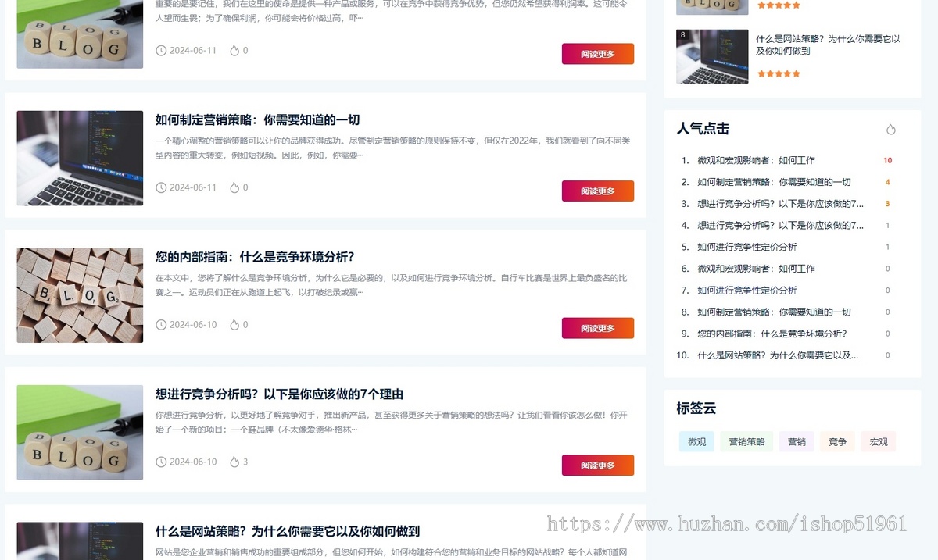Image resolution: width=938 pixels, height=560 pixels.
Task: Open popular item 6 微观和宏观影响者:如何工作
Action: [756, 269]
